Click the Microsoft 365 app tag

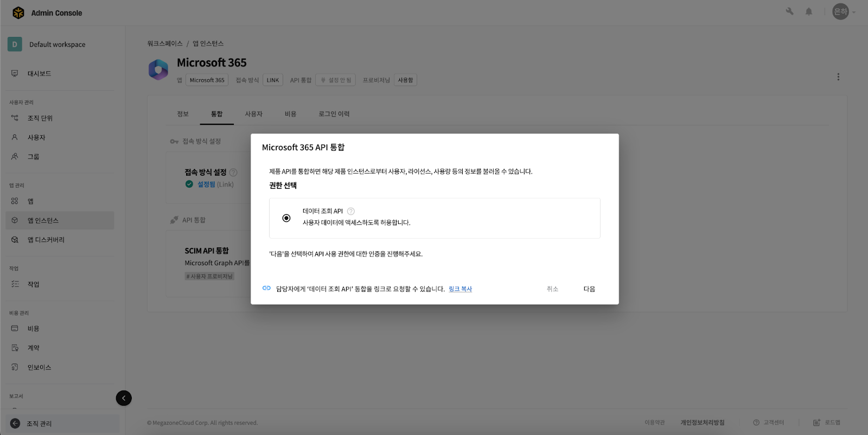pyautogui.click(x=207, y=80)
